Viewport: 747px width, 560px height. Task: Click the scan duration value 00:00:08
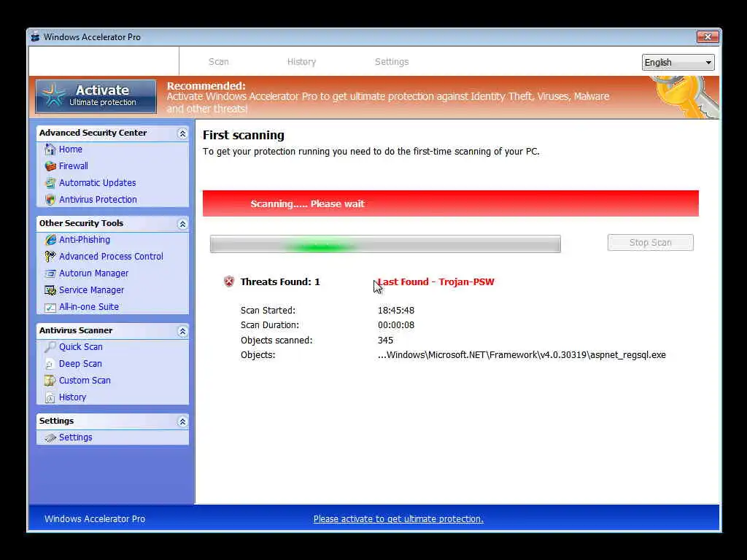pyautogui.click(x=396, y=325)
